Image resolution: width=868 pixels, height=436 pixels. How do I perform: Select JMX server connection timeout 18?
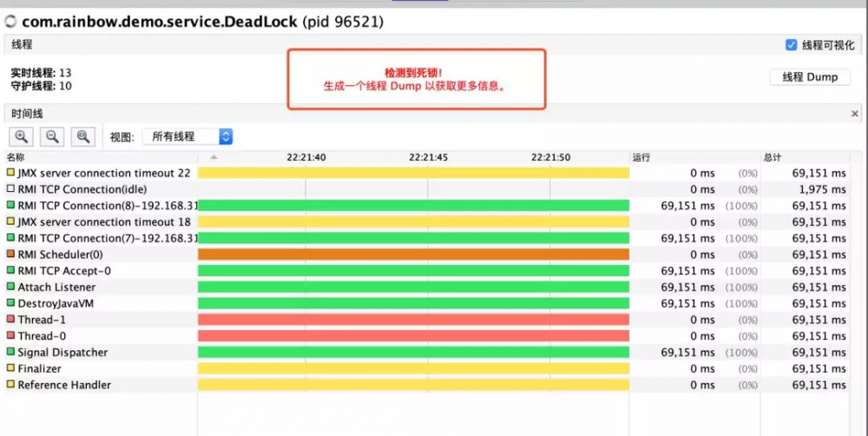click(x=426, y=222)
